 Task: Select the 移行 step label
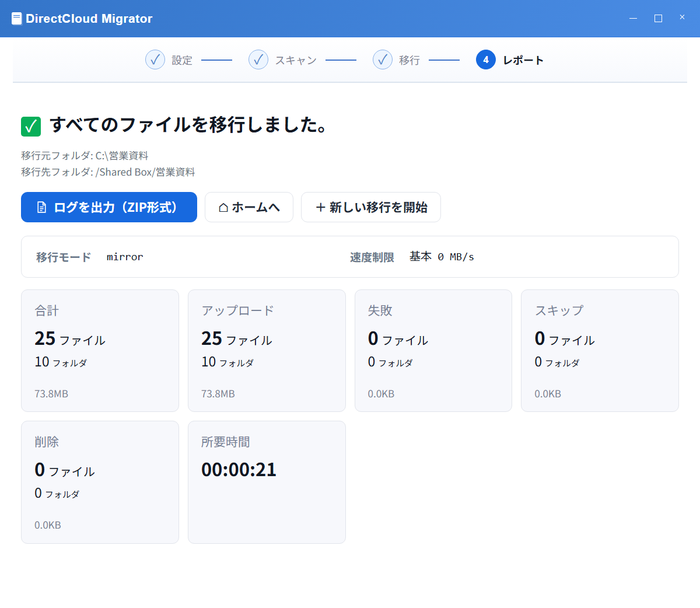click(409, 60)
